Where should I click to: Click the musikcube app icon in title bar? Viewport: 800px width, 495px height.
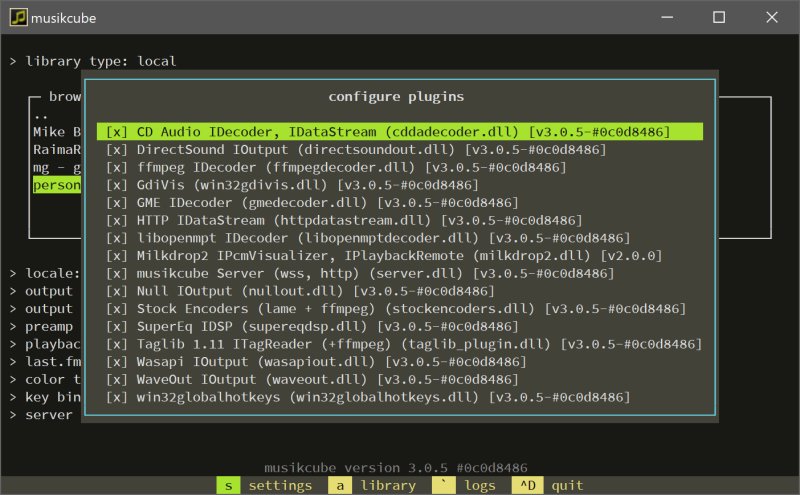tap(18, 17)
